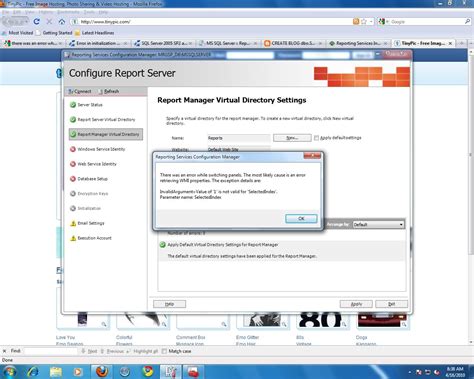The height and width of the screenshot is (379, 474).
Task: Open Initialization panel
Action: click(85, 208)
